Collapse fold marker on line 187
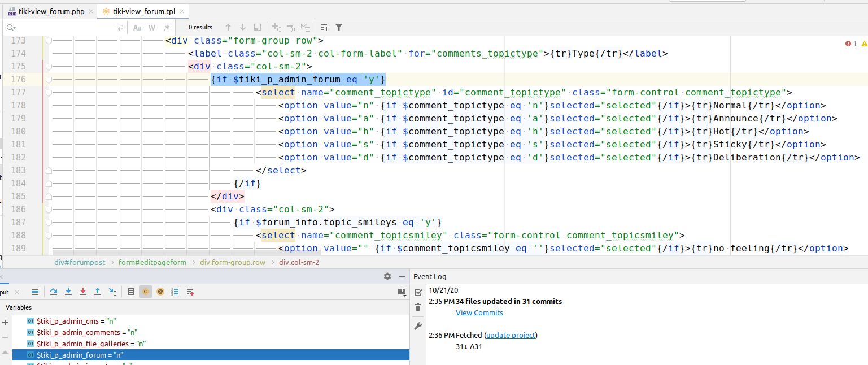The height and width of the screenshot is (365, 868). click(x=49, y=223)
